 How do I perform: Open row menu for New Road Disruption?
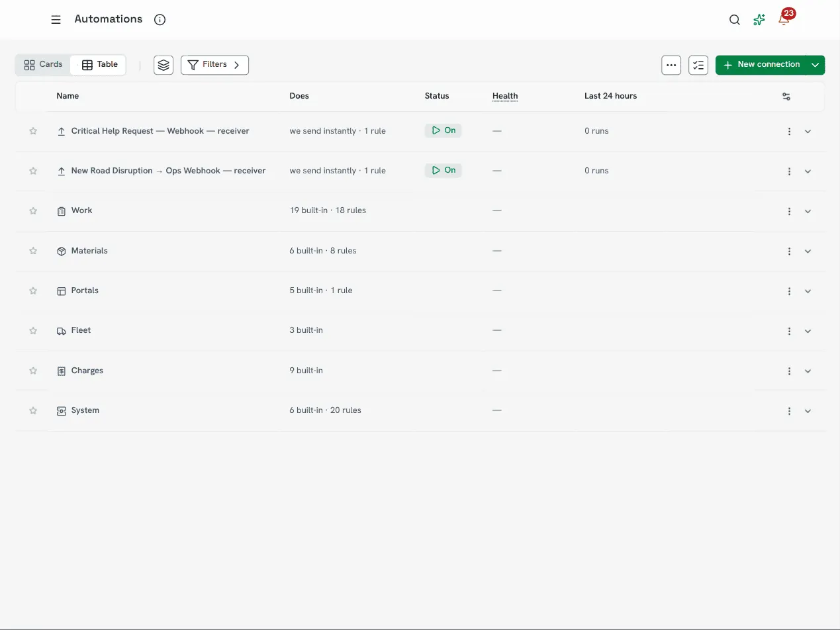[789, 171]
